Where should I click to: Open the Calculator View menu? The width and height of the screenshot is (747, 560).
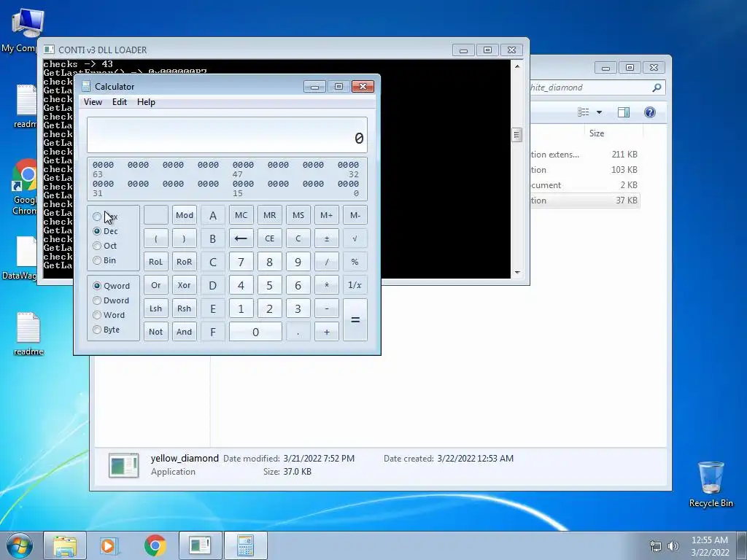[93, 102]
